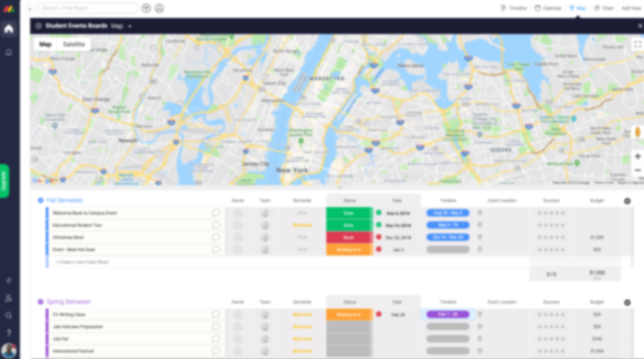Viewport: 644px width, 359px height.
Task: Collapse the Spring Semester group
Action: pos(41,302)
